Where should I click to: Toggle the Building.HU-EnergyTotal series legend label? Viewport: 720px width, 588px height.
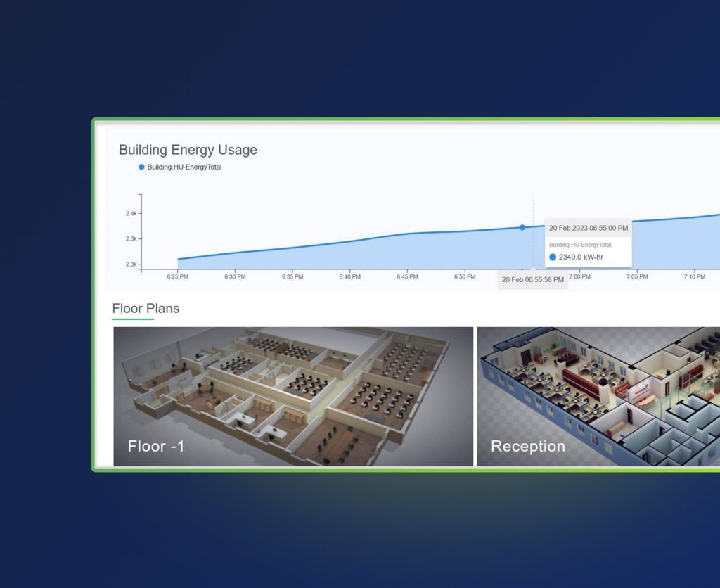184,167
